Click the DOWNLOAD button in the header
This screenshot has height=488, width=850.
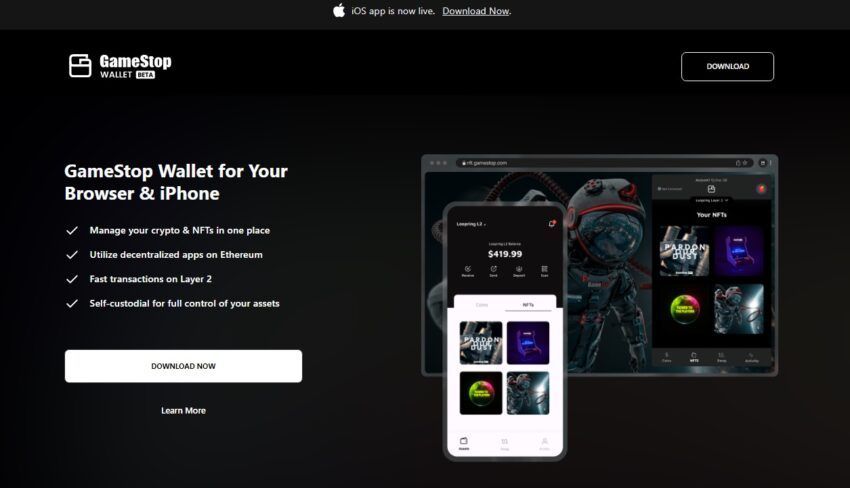[727, 66]
